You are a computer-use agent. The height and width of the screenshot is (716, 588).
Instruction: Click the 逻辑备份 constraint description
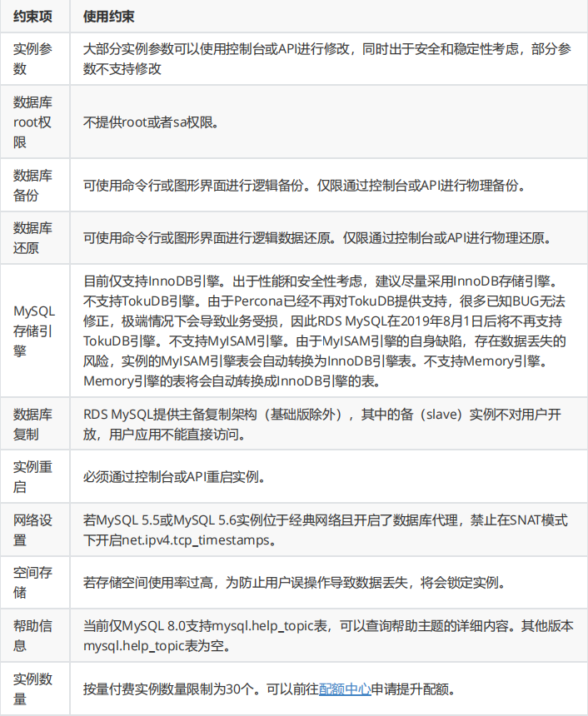(x=304, y=185)
